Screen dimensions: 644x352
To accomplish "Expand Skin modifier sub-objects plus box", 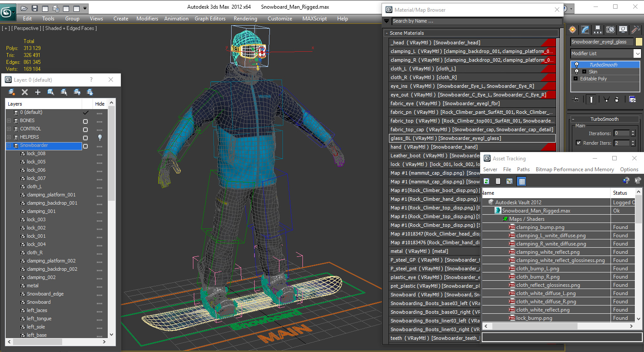I will coord(584,72).
